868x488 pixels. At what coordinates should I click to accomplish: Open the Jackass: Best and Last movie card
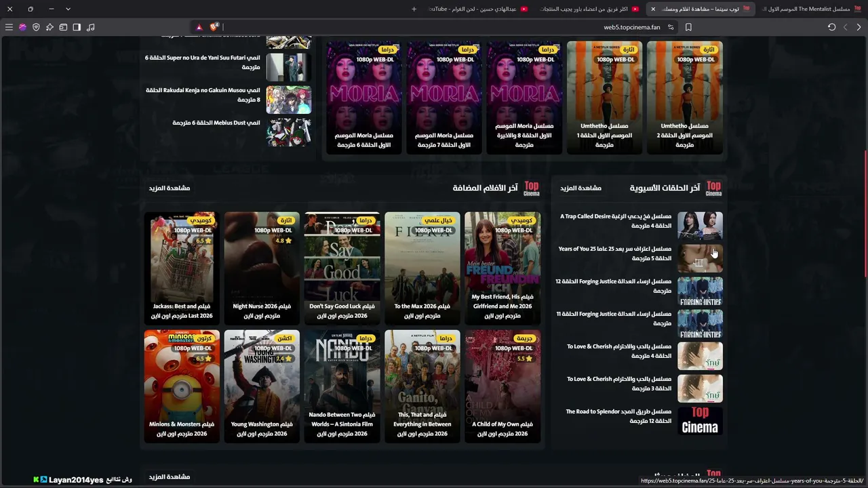coord(182,268)
